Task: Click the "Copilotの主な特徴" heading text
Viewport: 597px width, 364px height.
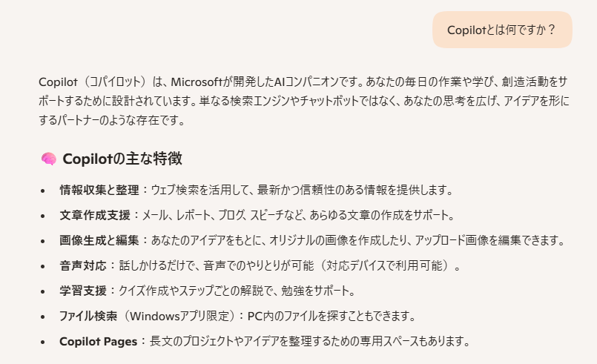Action: tap(123, 159)
